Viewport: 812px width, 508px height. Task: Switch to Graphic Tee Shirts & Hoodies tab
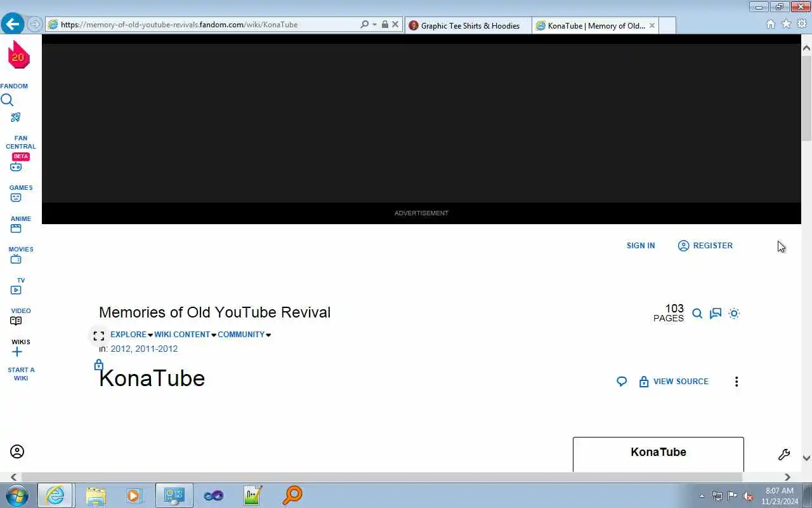[468, 25]
